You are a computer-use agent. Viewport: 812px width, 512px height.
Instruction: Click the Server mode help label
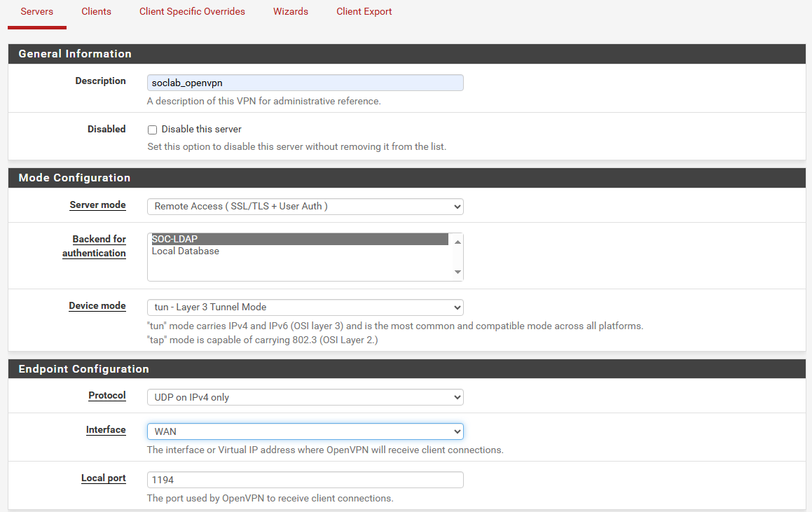(x=98, y=205)
